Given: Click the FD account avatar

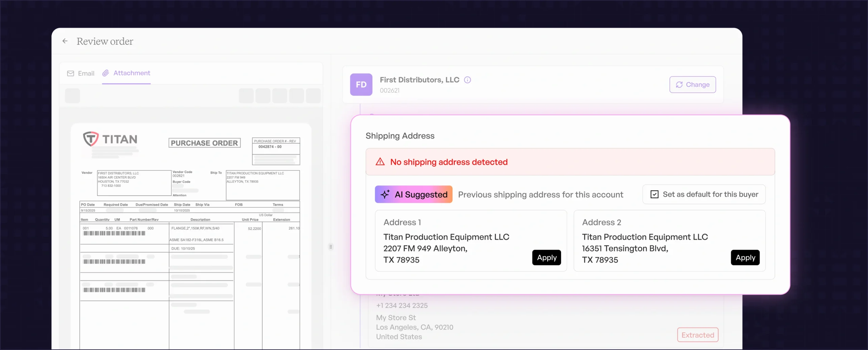Looking at the screenshot, I should pyautogui.click(x=361, y=84).
